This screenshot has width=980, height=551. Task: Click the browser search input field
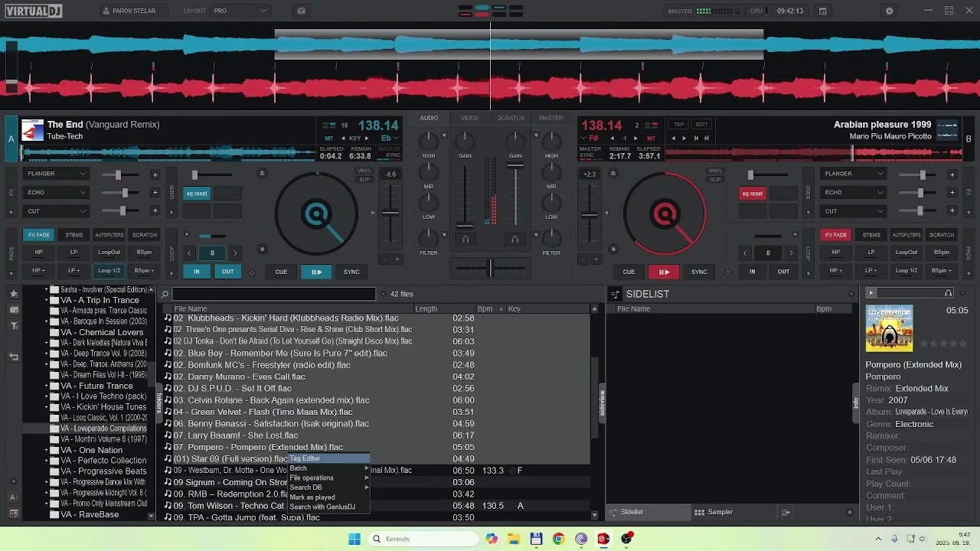tap(274, 294)
